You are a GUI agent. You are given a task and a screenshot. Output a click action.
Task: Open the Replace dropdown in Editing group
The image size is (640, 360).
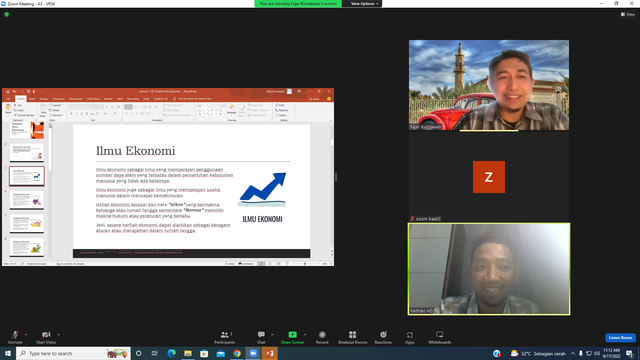coord(283,110)
